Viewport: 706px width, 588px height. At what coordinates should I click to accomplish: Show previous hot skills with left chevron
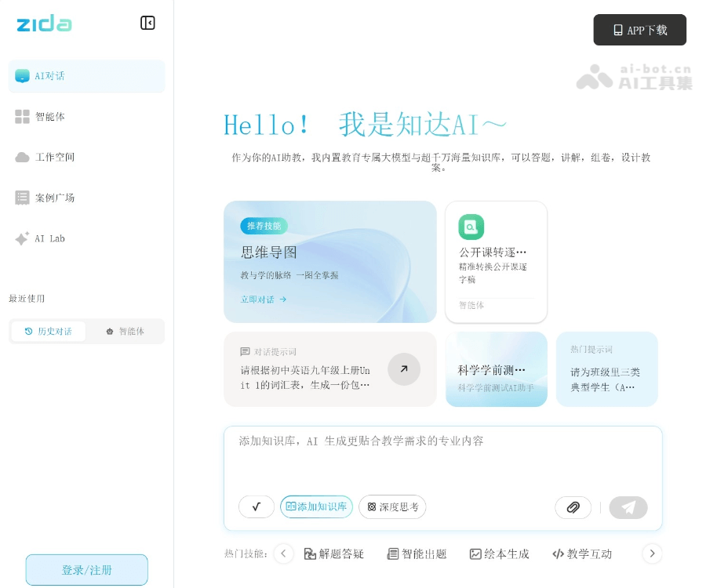[x=284, y=554]
